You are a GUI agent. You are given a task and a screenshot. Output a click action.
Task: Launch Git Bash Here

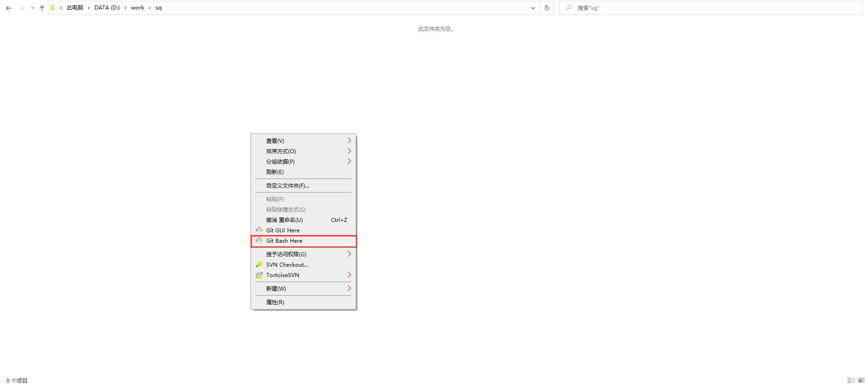303,241
